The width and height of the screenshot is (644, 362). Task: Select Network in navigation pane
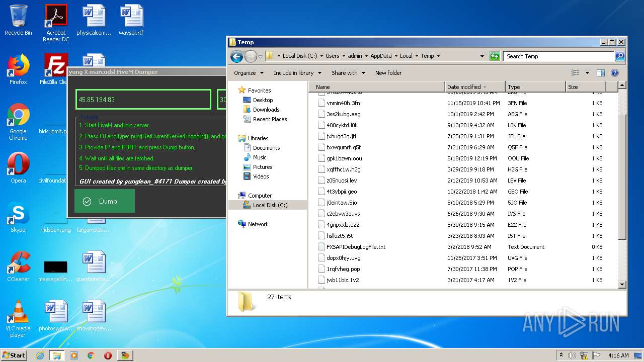tap(258, 224)
